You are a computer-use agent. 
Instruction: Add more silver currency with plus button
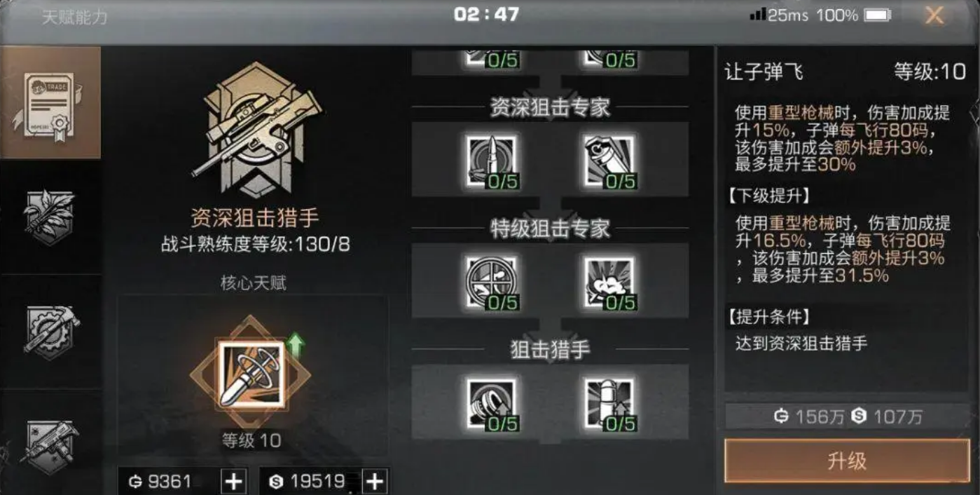pos(375,482)
